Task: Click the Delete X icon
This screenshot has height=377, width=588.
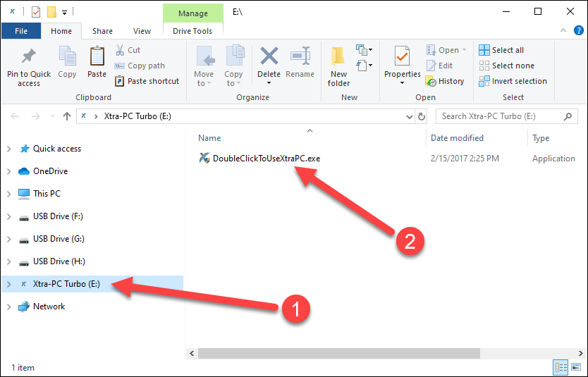Action: coord(269,56)
